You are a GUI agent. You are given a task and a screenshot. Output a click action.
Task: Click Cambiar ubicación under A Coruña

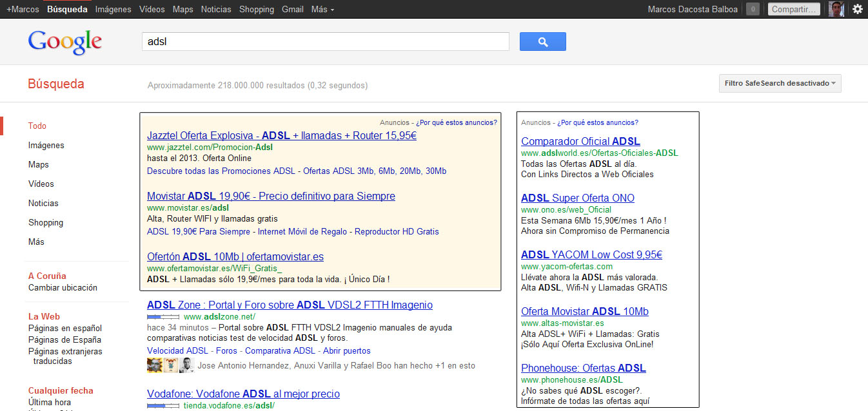[63, 287]
